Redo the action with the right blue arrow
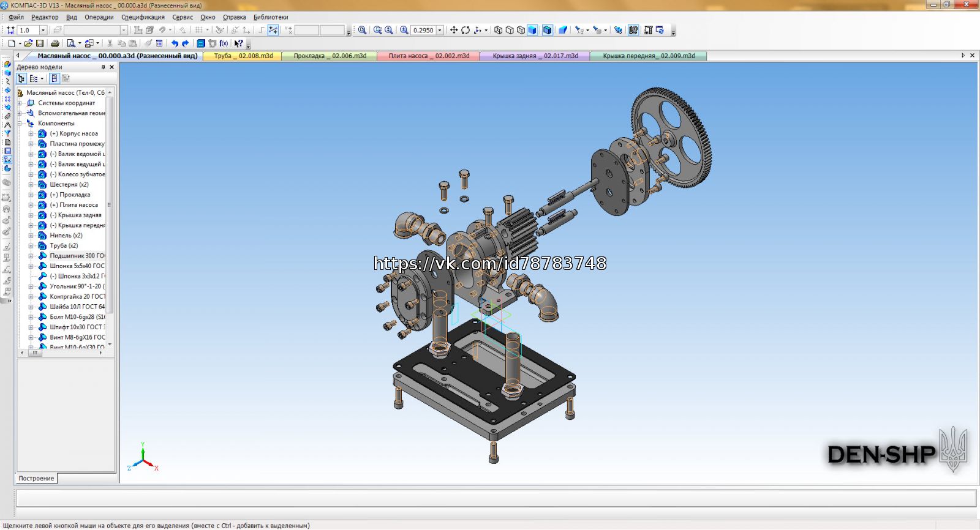 coord(185,43)
